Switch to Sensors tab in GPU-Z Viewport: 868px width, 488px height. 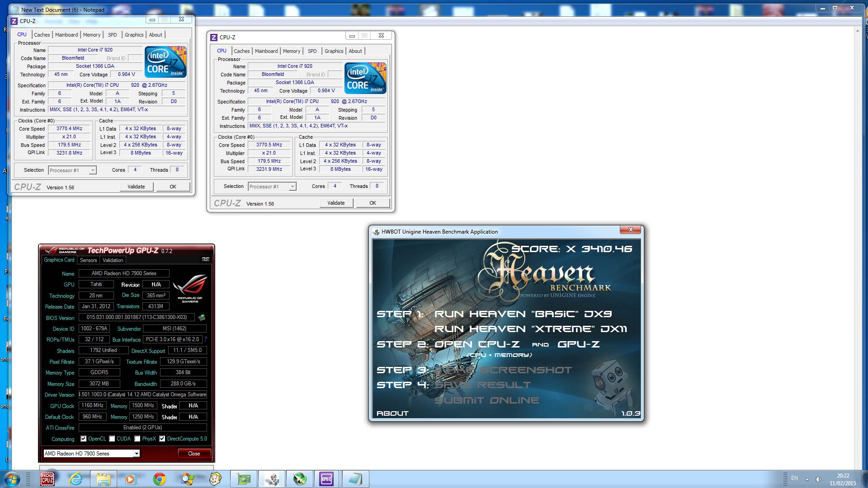pos(88,260)
